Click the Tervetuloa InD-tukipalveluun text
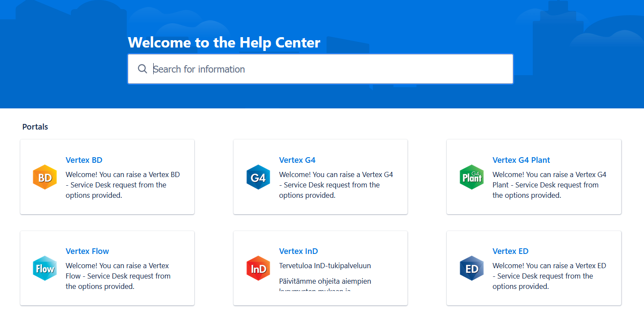Image resolution: width=644 pixels, height=320 pixels. click(x=325, y=266)
